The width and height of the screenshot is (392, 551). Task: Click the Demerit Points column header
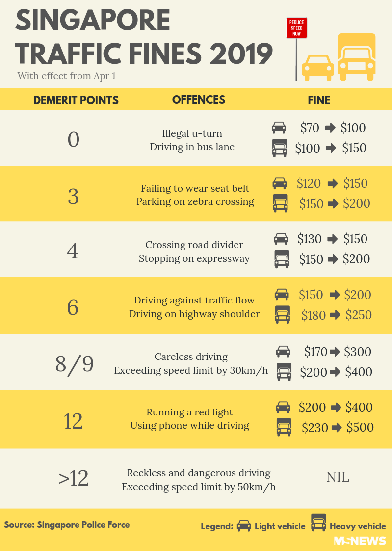pos(76,100)
